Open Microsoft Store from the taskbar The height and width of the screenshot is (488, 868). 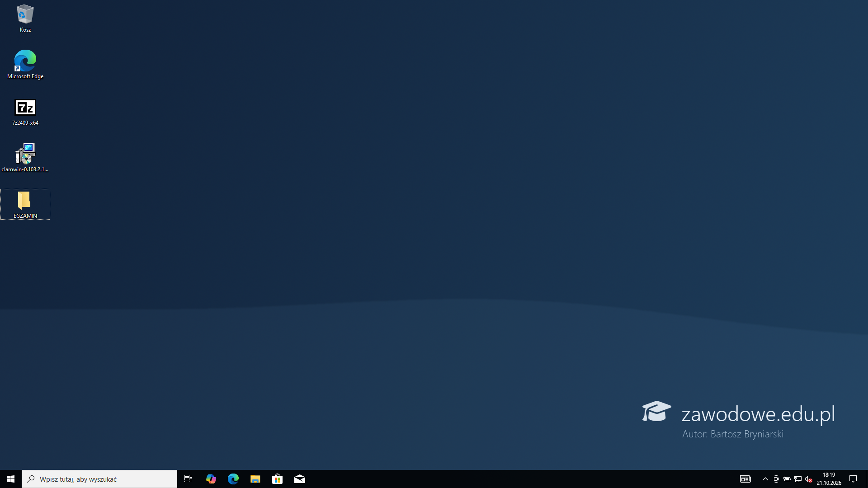pos(277,479)
